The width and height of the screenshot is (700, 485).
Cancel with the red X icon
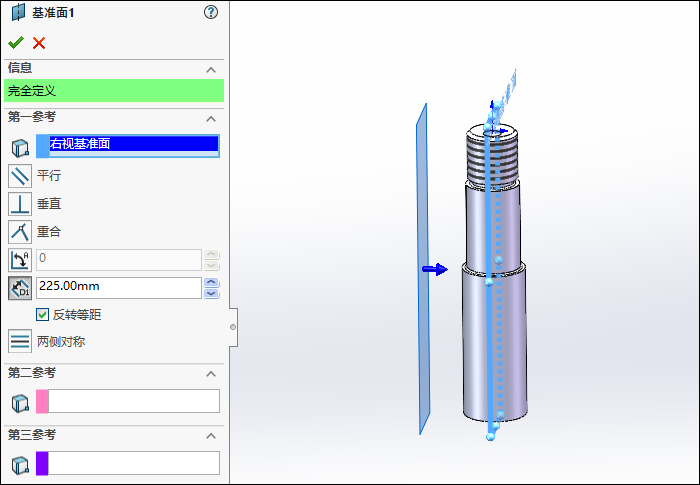39,43
